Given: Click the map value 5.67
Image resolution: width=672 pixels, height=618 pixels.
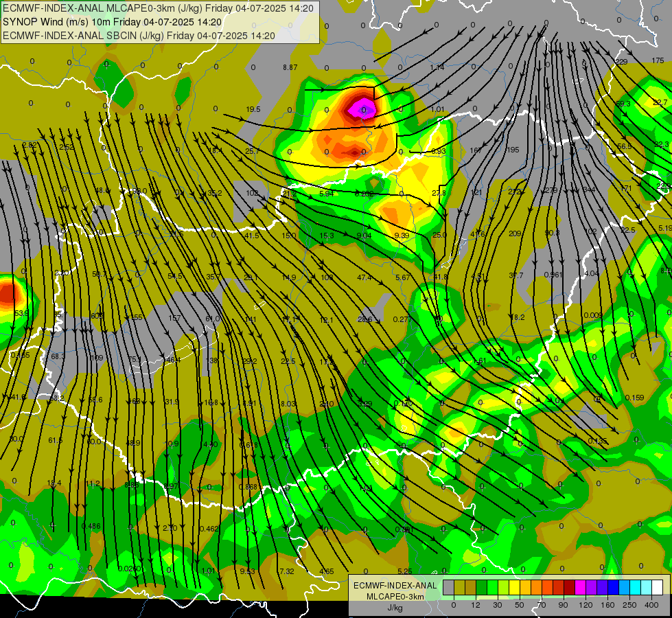Looking at the screenshot, I should click(402, 277).
